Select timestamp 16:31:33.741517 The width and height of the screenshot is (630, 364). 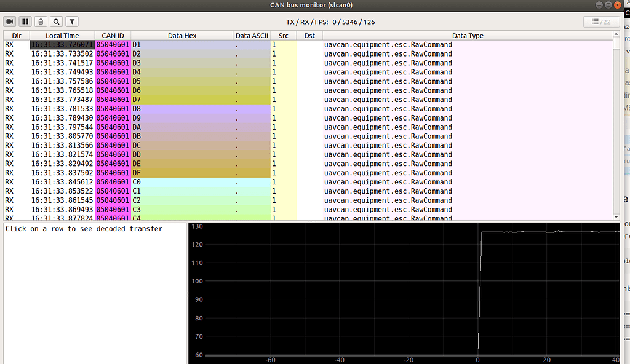(x=62, y=63)
